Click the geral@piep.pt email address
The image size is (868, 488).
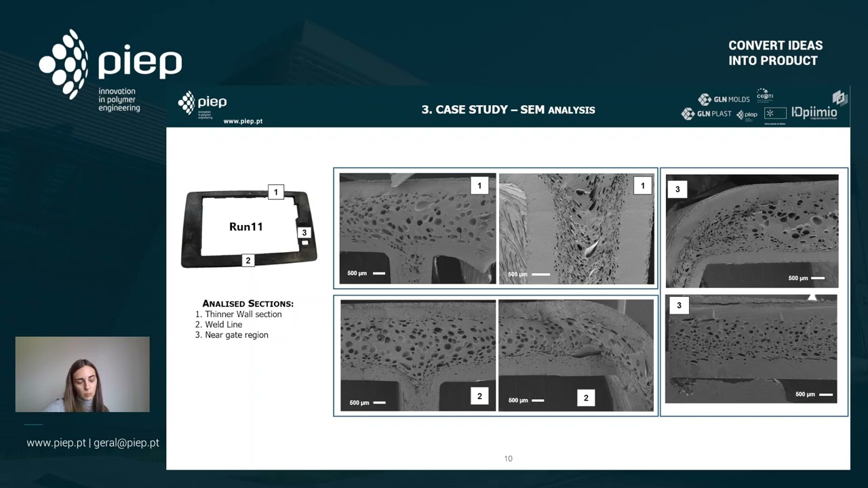(126, 443)
